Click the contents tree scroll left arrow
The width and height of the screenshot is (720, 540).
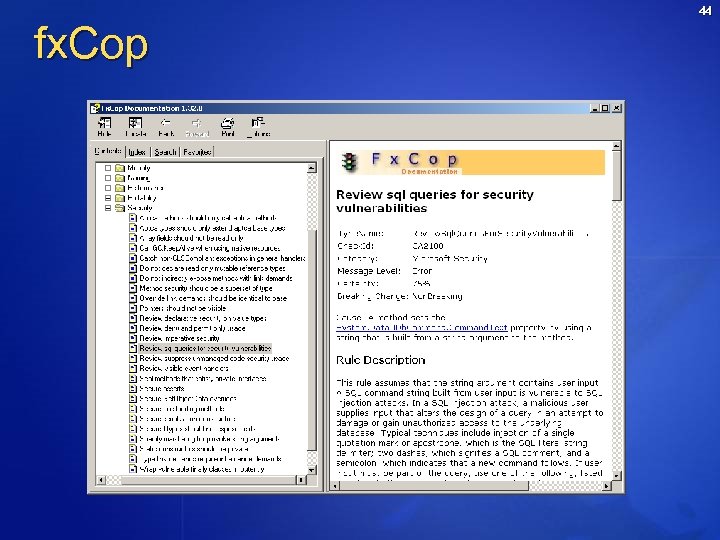[101, 480]
